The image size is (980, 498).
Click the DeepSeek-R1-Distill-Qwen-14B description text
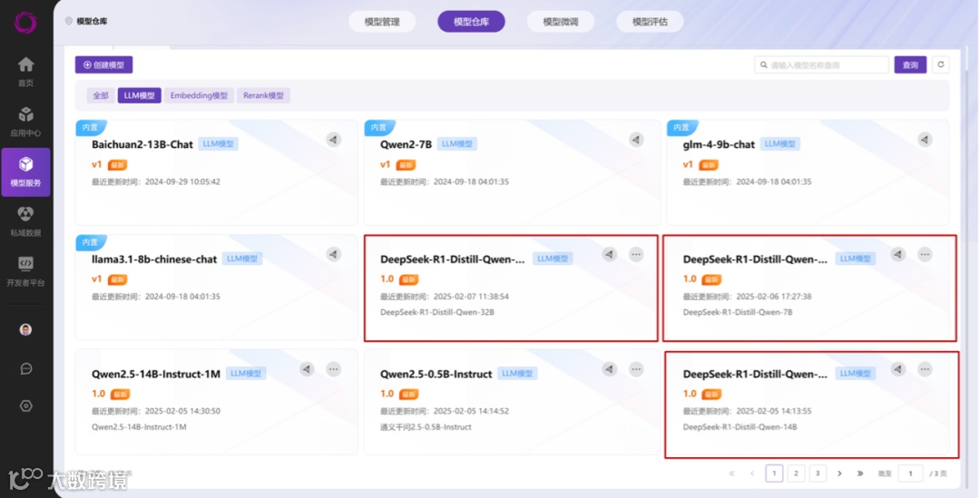point(740,427)
